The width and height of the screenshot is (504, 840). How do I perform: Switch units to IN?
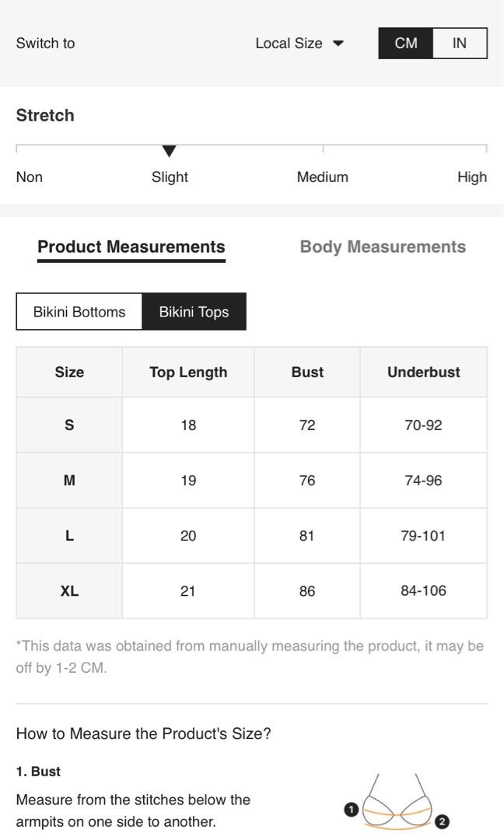[x=460, y=44]
